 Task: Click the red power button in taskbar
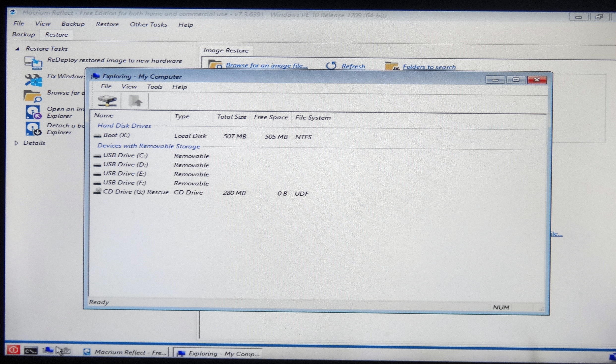point(13,350)
